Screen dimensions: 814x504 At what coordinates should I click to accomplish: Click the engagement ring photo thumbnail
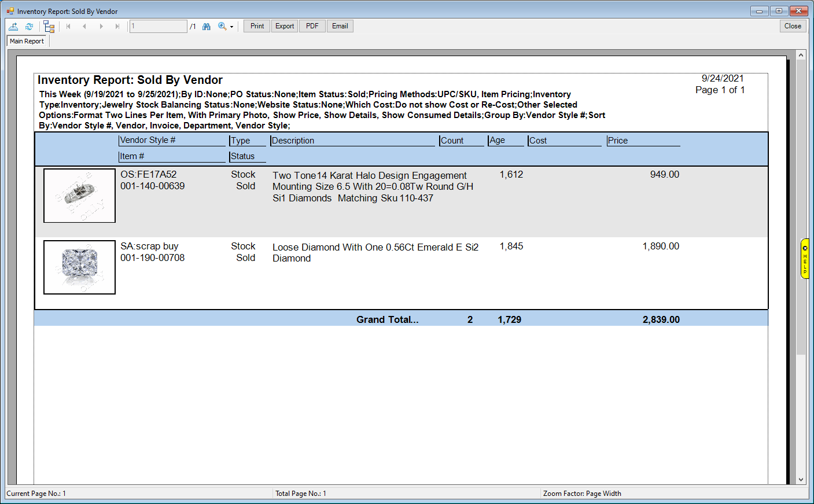[x=80, y=196]
